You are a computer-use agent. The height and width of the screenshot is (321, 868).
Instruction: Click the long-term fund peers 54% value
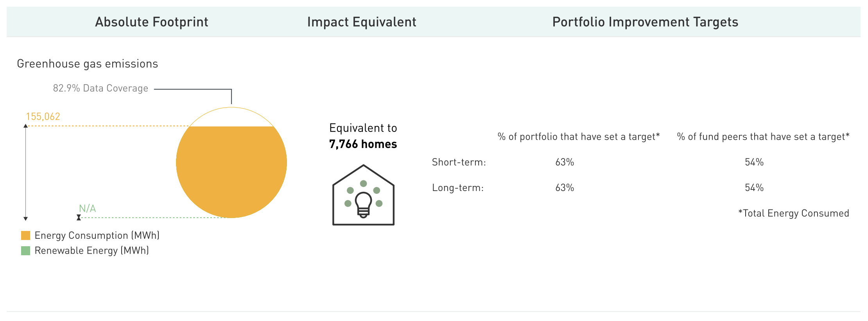[754, 188]
